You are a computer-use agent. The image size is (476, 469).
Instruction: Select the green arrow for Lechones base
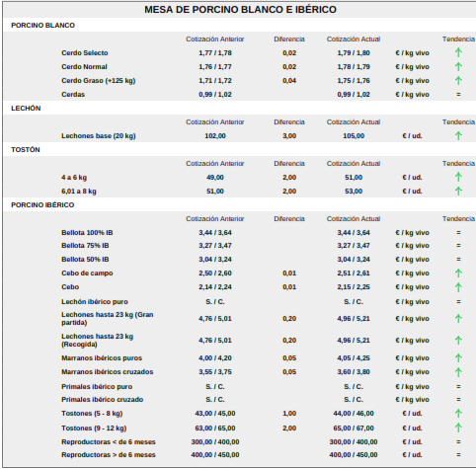click(458, 135)
